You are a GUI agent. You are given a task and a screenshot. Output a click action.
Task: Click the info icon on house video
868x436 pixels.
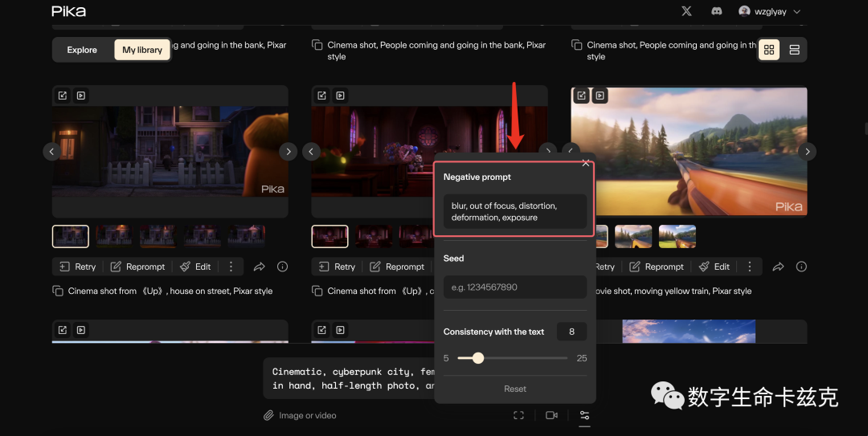coord(282,267)
